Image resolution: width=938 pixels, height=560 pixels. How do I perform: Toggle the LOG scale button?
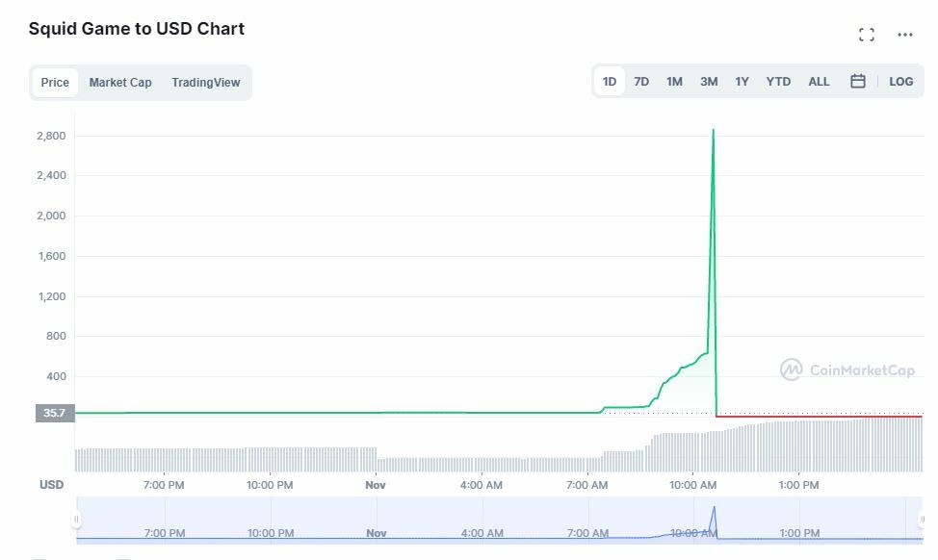click(x=901, y=82)
